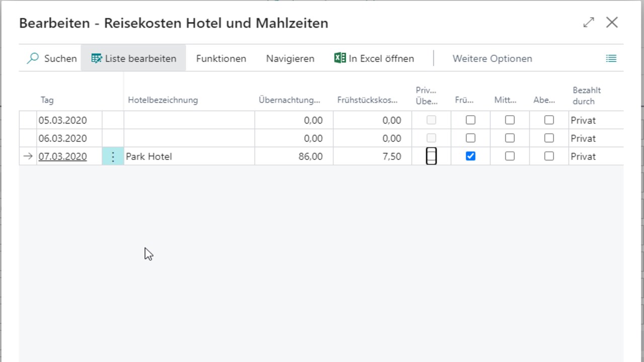Tick Abendessen checkbox for 06.03.2020
Image resolution: width=644 pixels, height=362 pixels.
point(549,138)
